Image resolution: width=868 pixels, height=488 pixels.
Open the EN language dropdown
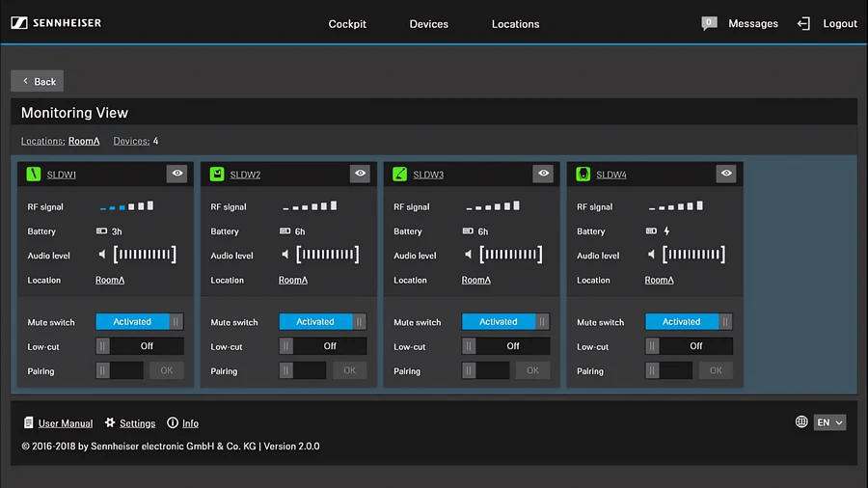click(829, 422)
